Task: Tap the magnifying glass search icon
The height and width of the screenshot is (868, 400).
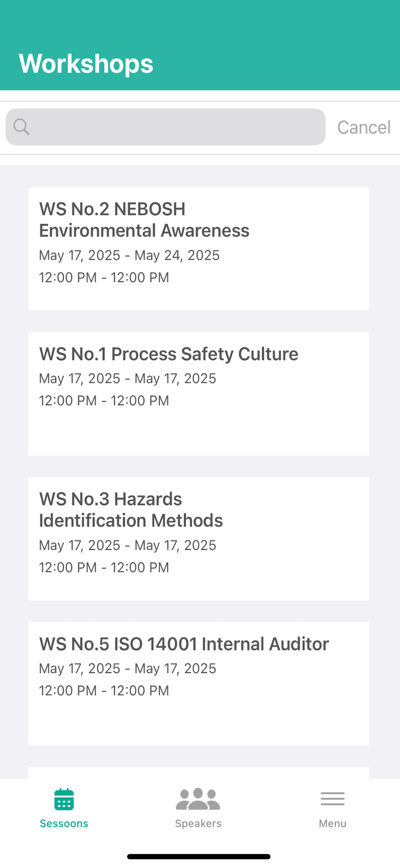Action: pyautogui.click(x=21, y=127)
